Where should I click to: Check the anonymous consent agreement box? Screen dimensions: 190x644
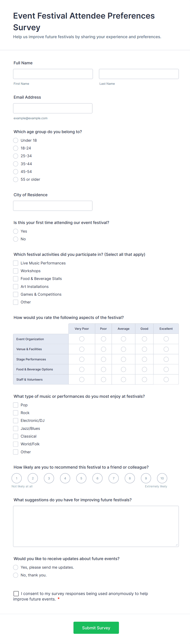tap(16, 593)
